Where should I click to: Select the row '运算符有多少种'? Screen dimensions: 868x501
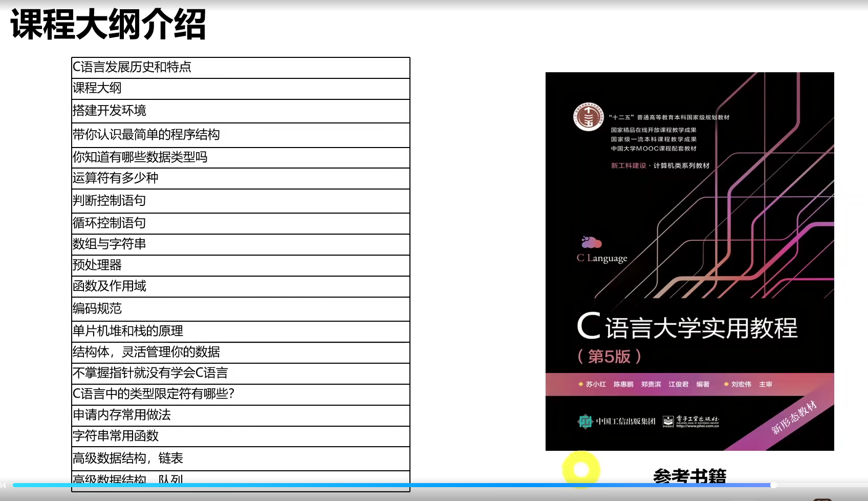[x=241, y=179]
